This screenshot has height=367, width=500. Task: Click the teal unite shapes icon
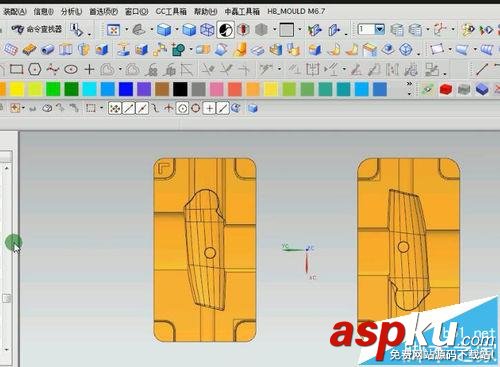(178, 50)
